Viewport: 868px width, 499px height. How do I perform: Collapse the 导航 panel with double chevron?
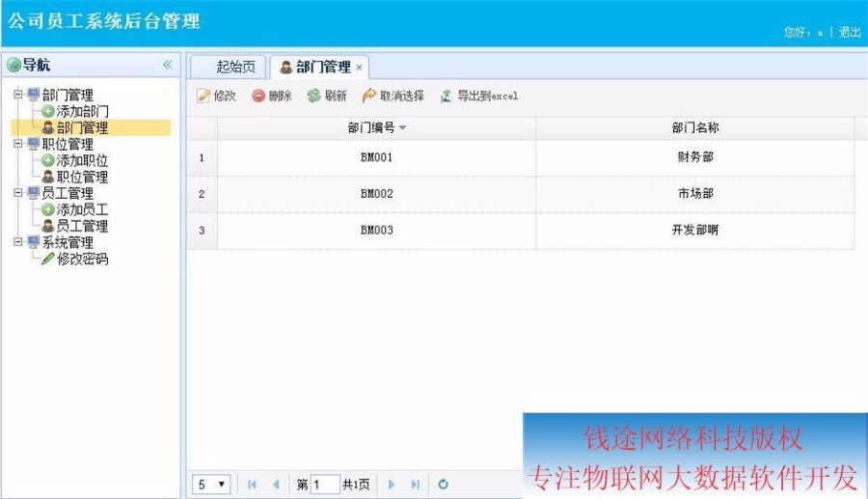pyautogui.click(x=168, y=65)
